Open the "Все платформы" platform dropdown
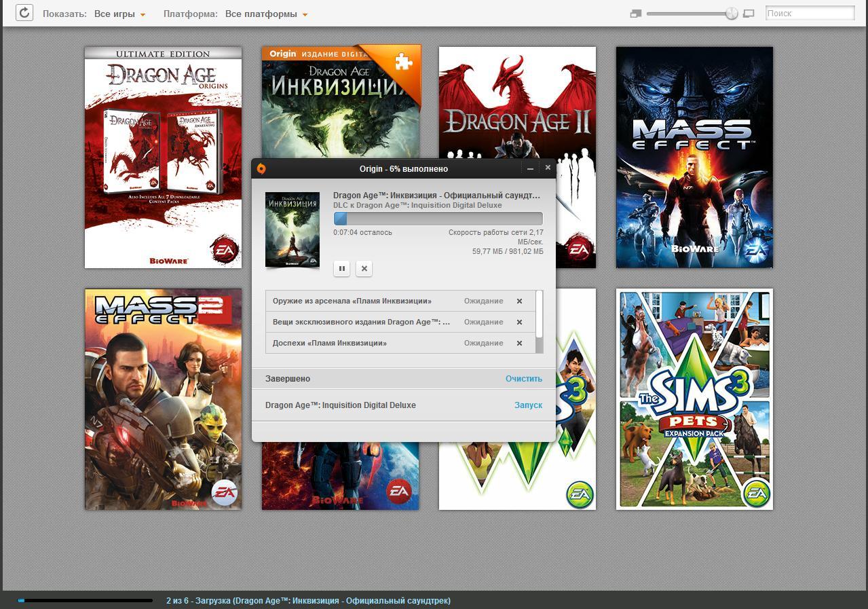The width and height of the screenshot is (868, 609). [266, 14]
